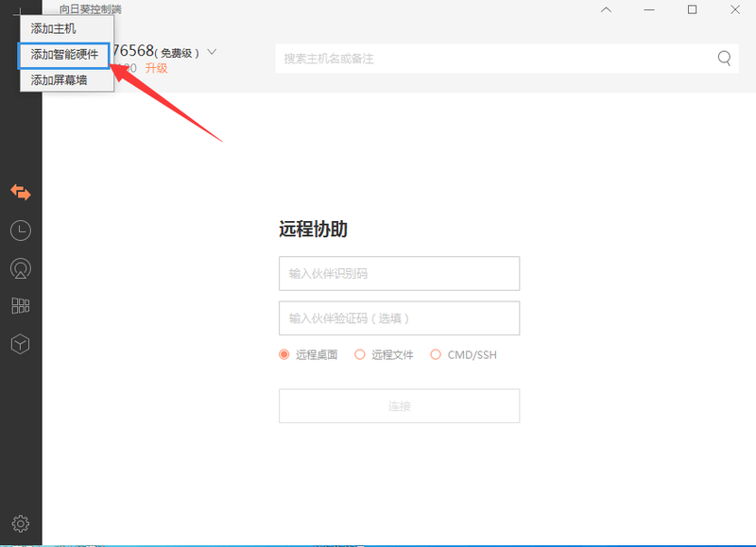Open the screen wall grid icon

click(x=20, y=305)
